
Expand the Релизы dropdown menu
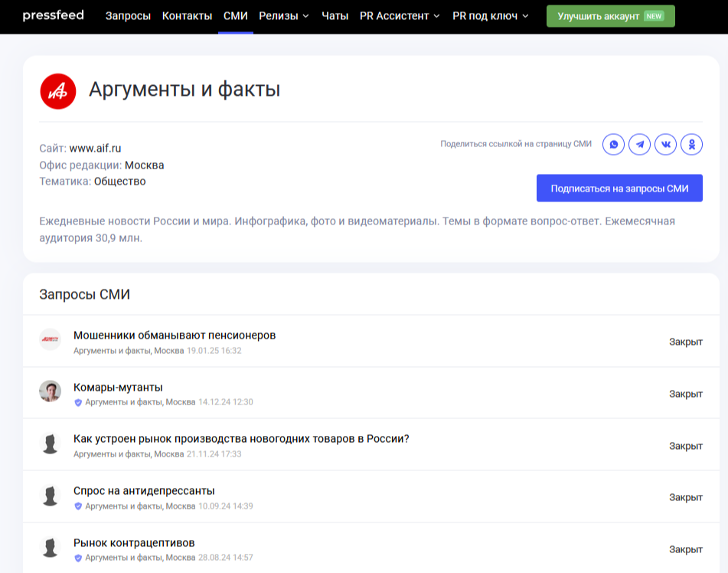[284, 16]
